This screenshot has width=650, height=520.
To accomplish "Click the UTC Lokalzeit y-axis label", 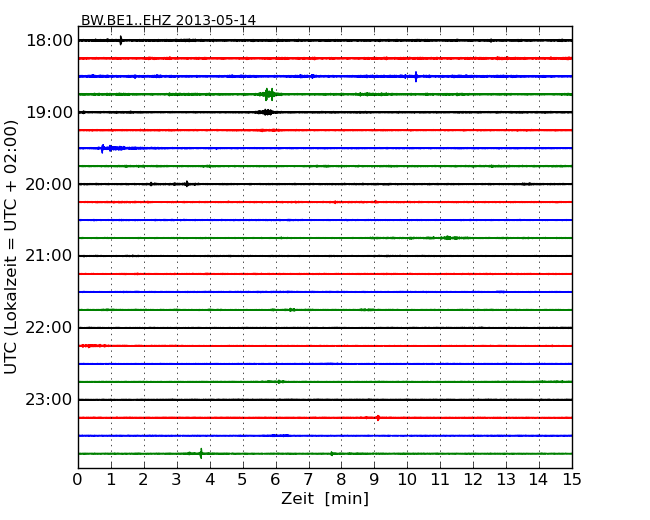I will tap(11, 247).
